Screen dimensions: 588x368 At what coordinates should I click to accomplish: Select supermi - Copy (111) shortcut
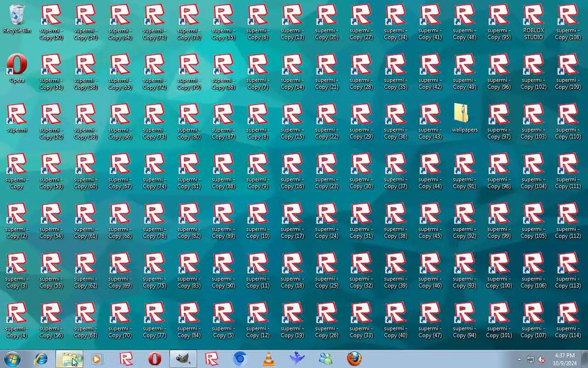click(568, 171)
